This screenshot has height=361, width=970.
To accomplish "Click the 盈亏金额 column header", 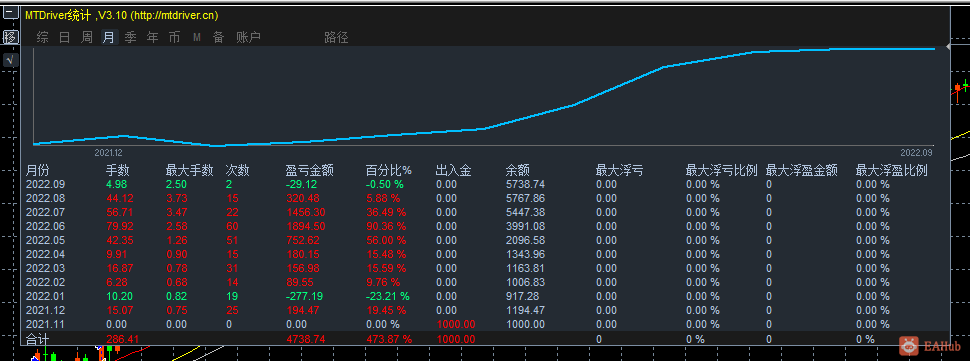I will coord(309,171).
